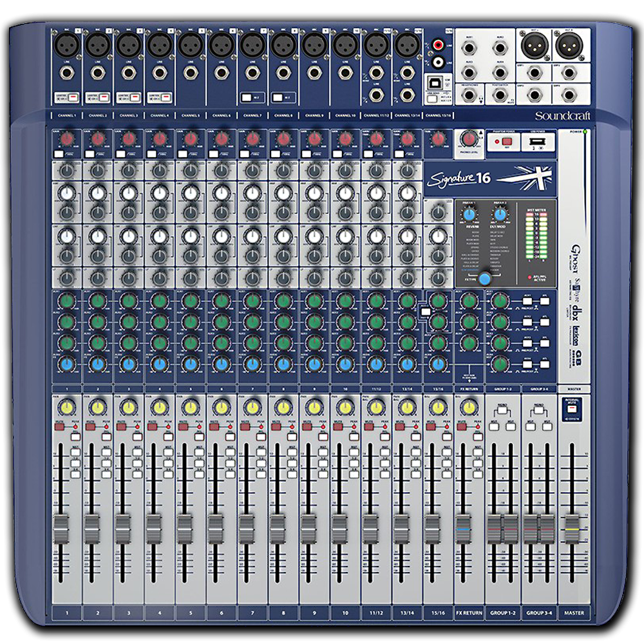Adjust the channel 15/16 red gain knob
The width and height of the screenshot is (644, 644).
point(438,139)
